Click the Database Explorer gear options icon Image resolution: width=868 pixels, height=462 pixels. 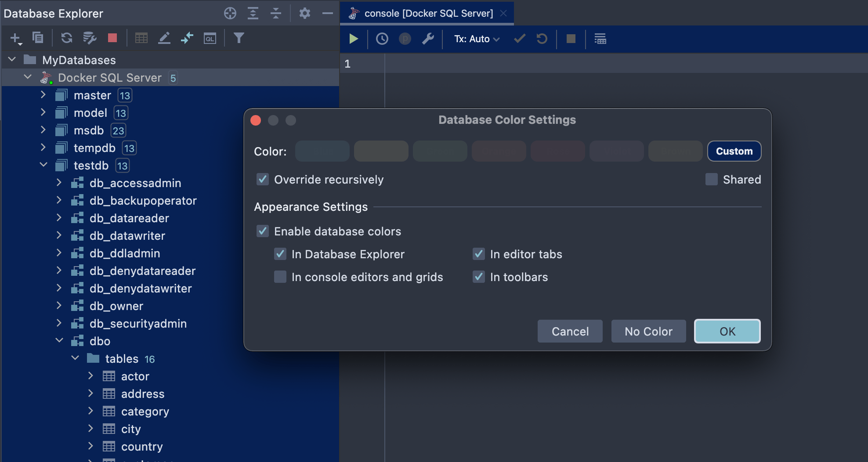click(x=304, y=14)
